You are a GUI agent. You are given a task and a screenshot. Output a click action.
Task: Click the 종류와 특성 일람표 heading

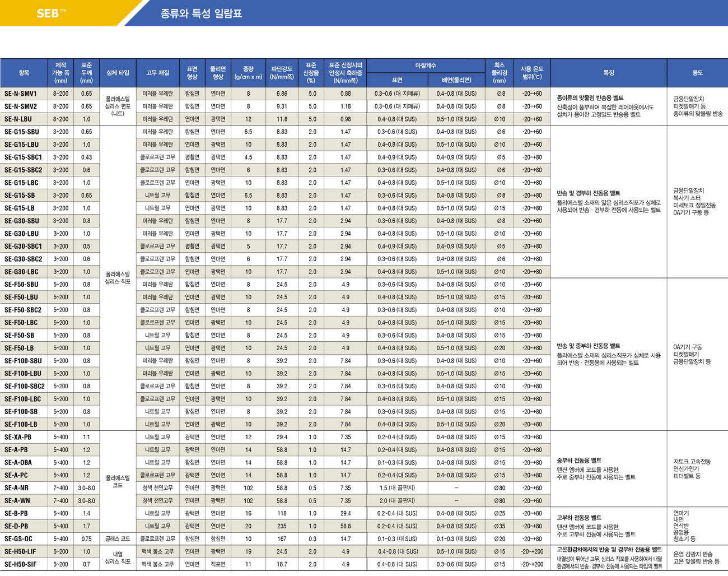201,13
